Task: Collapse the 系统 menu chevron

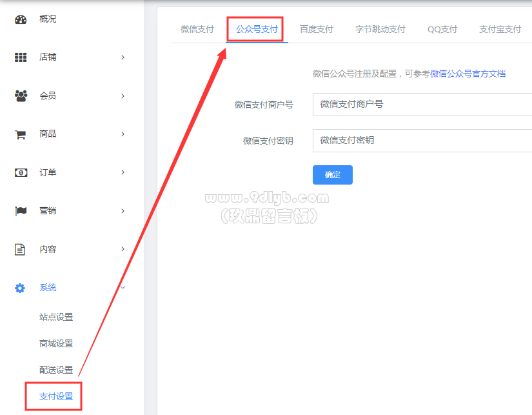Action: click(x=123, y=288)
